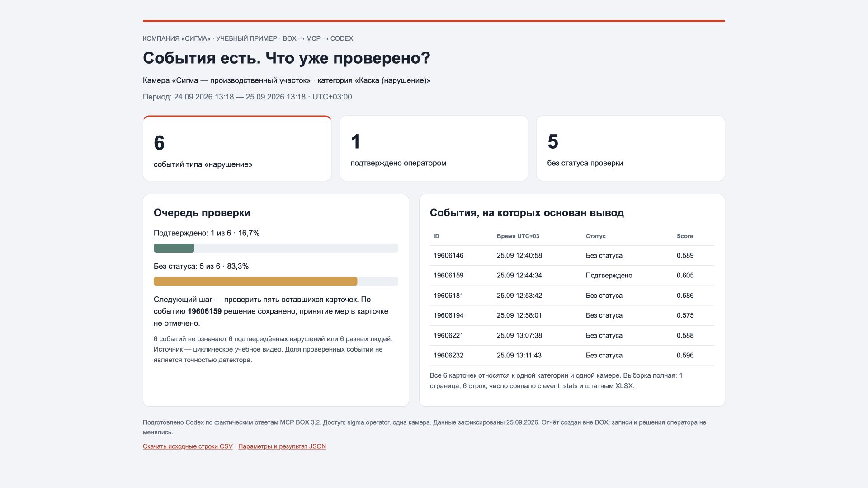Click the 'Без статуса: 5 из 6 · 83,3%' label
868x488 pixels.
coord(201,267)
